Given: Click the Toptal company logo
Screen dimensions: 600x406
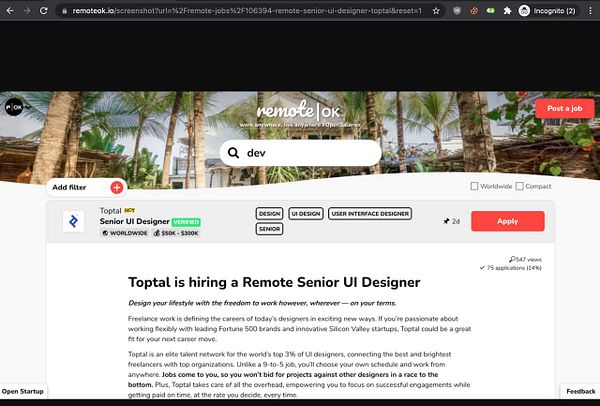Looking at the screenshot, I should point(73,221).
